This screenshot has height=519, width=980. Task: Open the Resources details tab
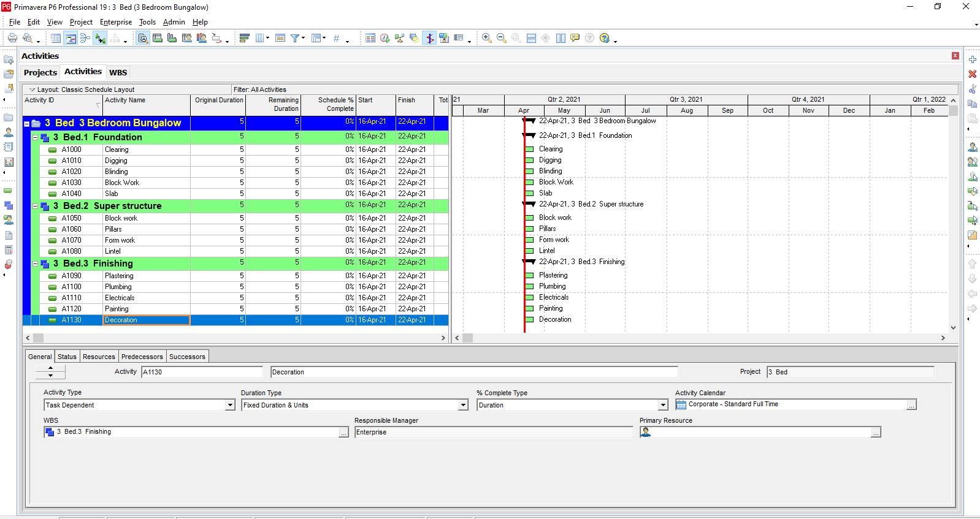click(99, 357)
